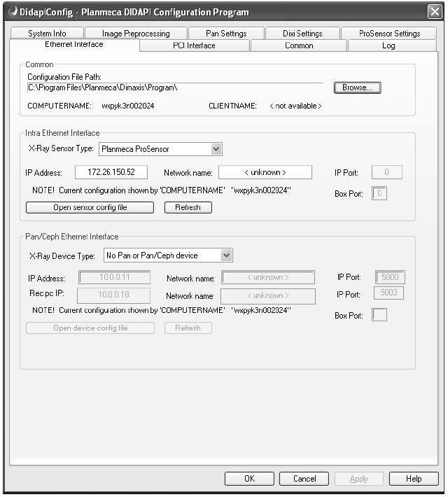Click the IP Port field showing 5003
Image resolution: width=448 pixels, height=497 pixels.
click(x=388, y=293)
